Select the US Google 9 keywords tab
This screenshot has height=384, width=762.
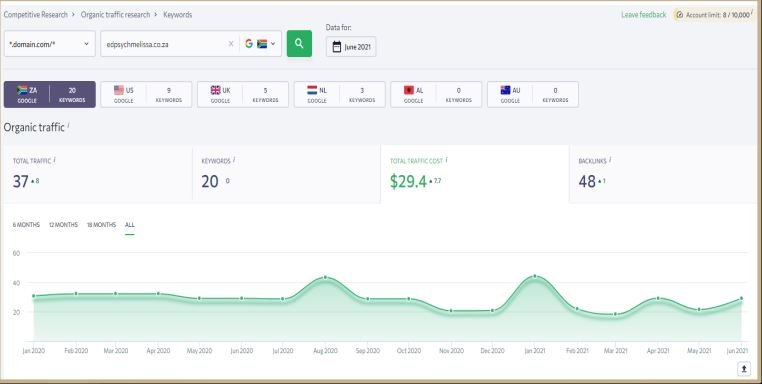click(x=146, y=94)
